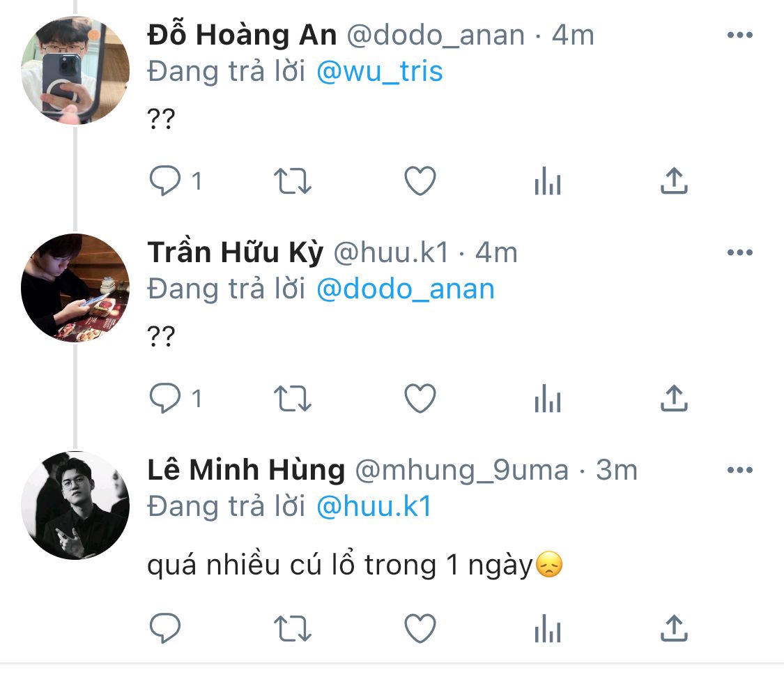Share Trần Hữu Kỳ's tweet
The image size is (784, 677).
click(673, 399)
